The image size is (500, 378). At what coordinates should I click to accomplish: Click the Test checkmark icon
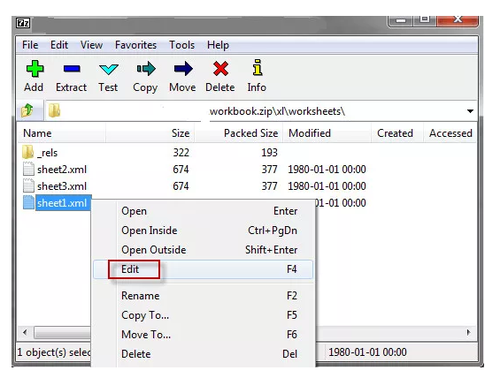[109, 69]
